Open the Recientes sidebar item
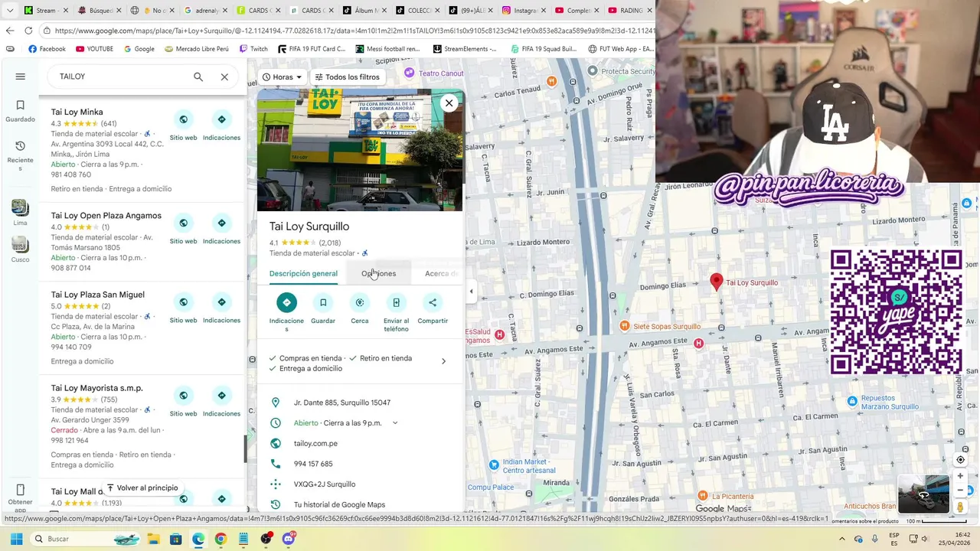The height and width of the screenshot is (551, 980). pyautogui.click(x=21, y=156)
